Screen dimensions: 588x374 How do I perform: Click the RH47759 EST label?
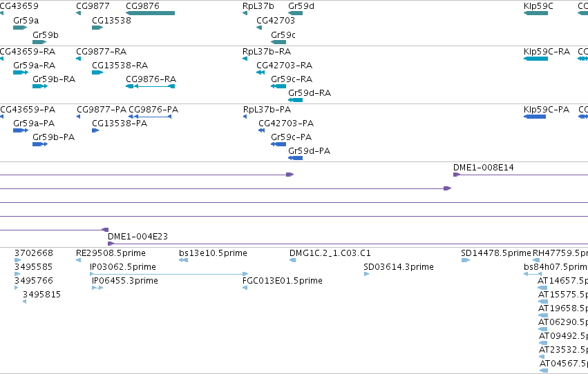point(560,253)
